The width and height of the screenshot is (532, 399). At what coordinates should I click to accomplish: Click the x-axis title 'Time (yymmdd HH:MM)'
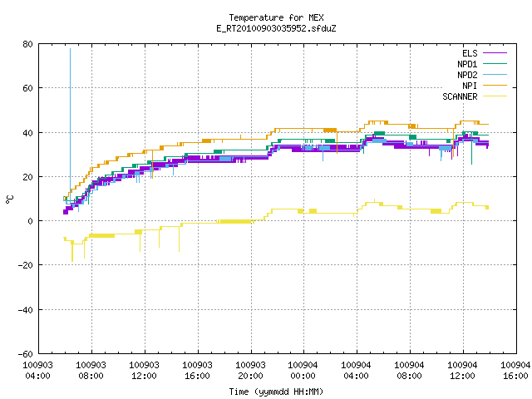pyautogui.click(x=276, y=392)
